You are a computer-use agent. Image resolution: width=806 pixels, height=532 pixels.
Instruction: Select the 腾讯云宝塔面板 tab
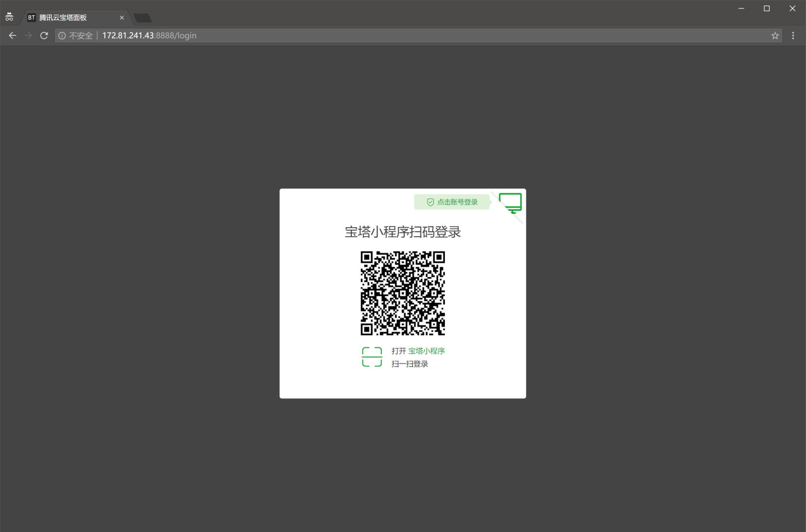pyautogui.click(x=70, y=18)
